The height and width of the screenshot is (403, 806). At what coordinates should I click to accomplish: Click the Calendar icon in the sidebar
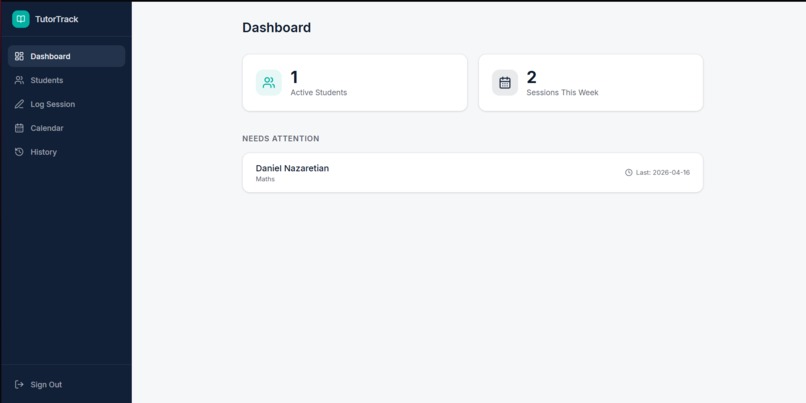(x=19, y=128)
